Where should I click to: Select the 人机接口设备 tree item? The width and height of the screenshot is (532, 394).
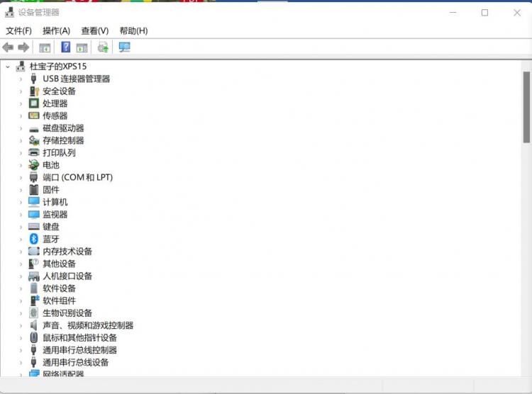[x=67, y=276]
